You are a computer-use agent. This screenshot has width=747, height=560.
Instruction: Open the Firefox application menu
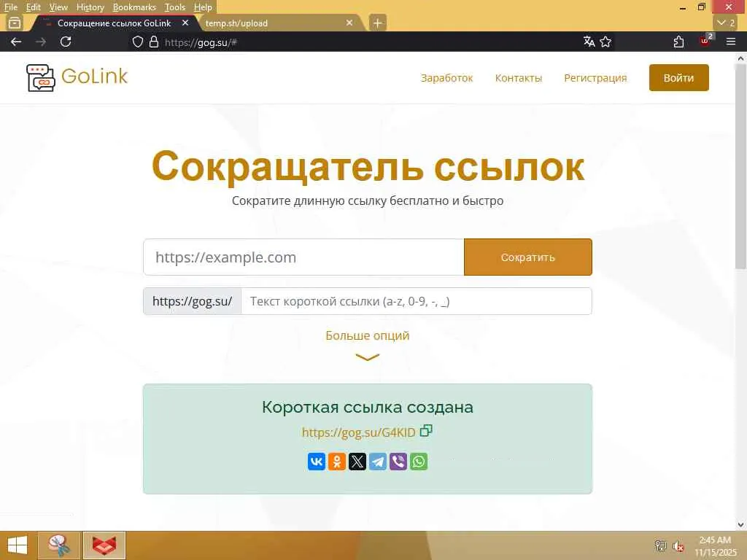pyautogui.click(x=731, y=42)
